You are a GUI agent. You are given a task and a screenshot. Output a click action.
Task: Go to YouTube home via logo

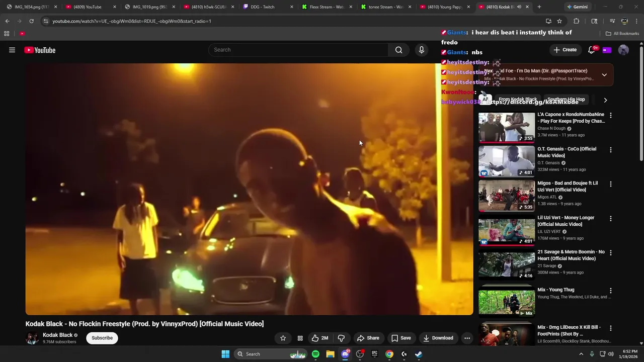click(40, 50)
